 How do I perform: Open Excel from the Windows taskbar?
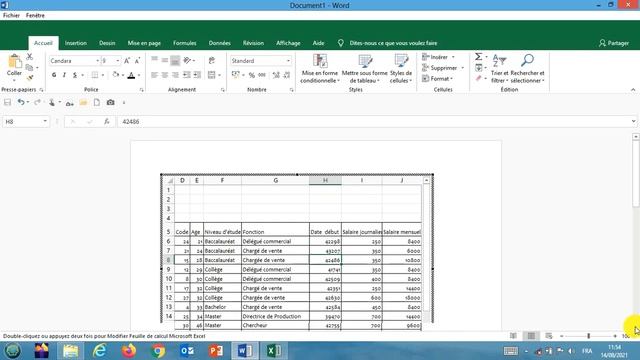tap(274, 351)
